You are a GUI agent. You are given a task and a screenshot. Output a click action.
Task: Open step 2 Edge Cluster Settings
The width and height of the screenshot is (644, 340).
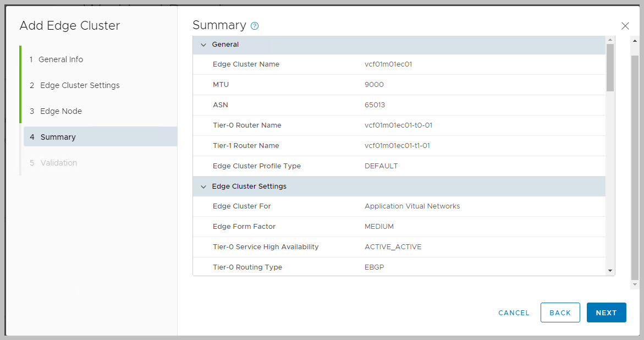tap(80, 85)
